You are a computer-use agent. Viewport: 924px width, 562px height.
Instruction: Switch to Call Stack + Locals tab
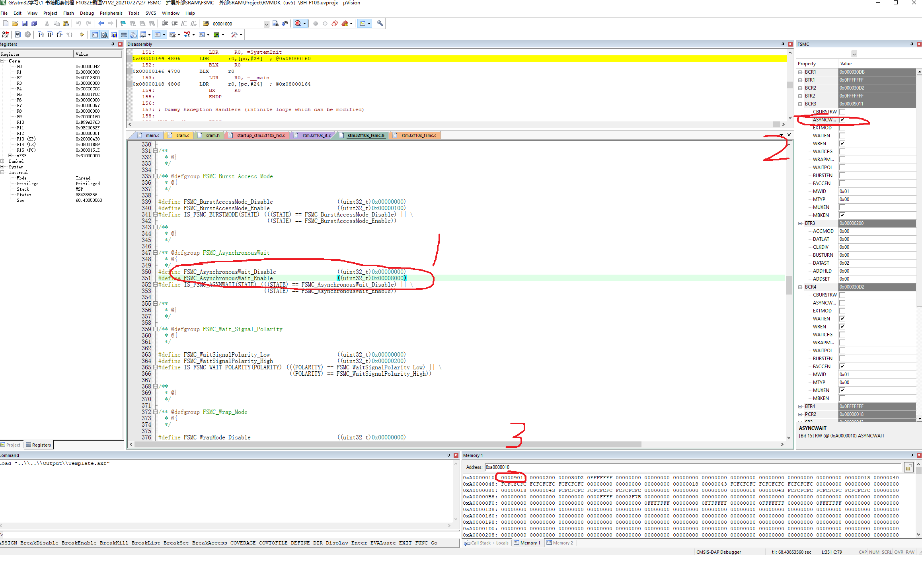(x=486, y=543)
